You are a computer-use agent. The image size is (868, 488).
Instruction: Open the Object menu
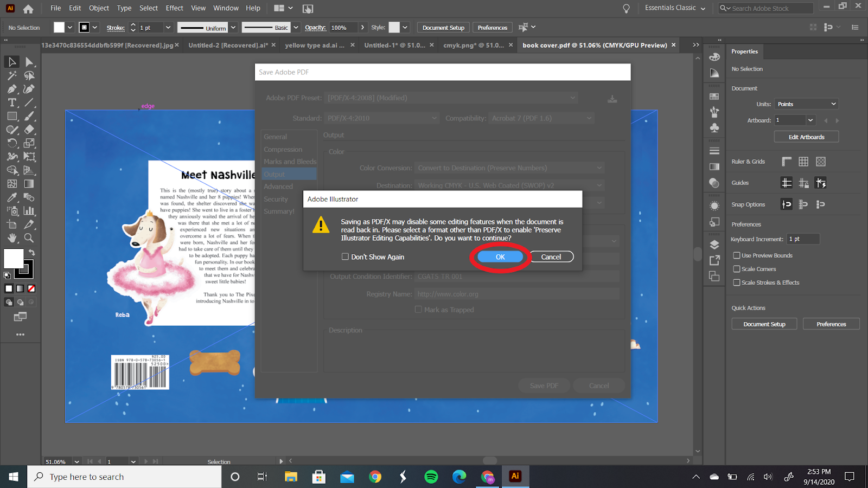[99, 8]
